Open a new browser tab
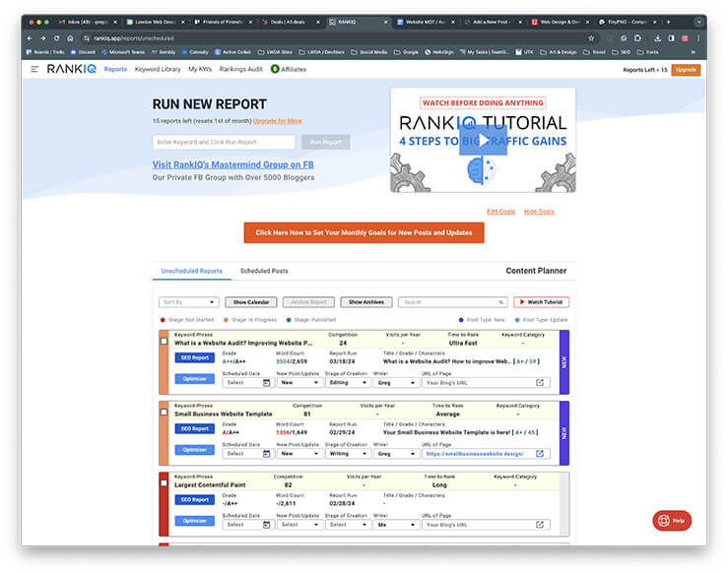Image resolution: width=728 pixels, height=574 pixels. pyautogui.click(x=668, y=22)
